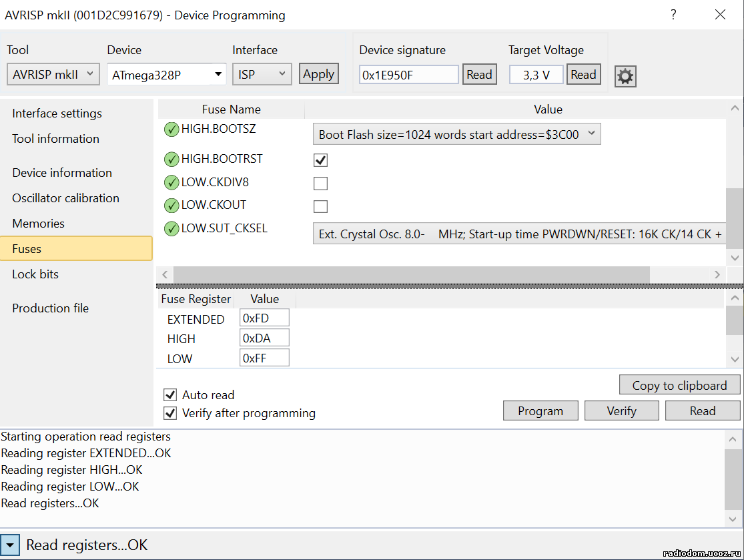The height and width of the screenshot is (560, 744).
Task: Click the help question mark icon
Action: pyautogui.click(x=673, y=15)
